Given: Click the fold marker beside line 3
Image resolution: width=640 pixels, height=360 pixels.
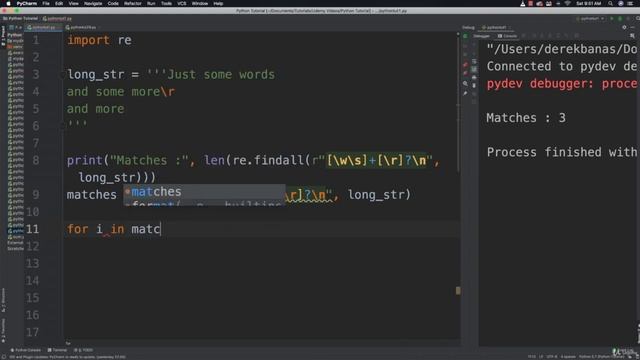Looking at the screenshot, I should 62,75.
